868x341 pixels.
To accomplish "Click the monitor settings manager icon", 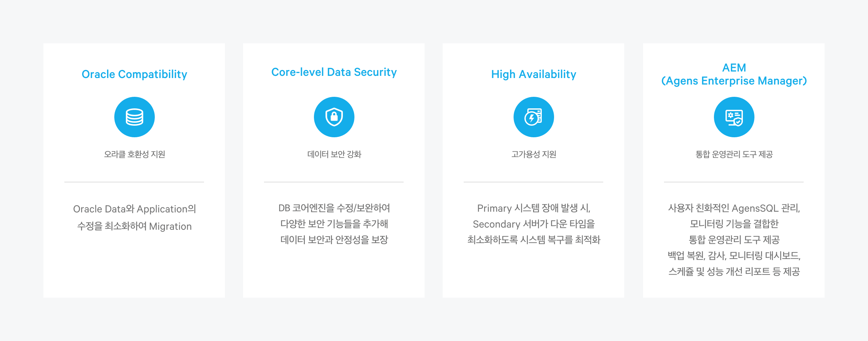I will coord(734,117).
